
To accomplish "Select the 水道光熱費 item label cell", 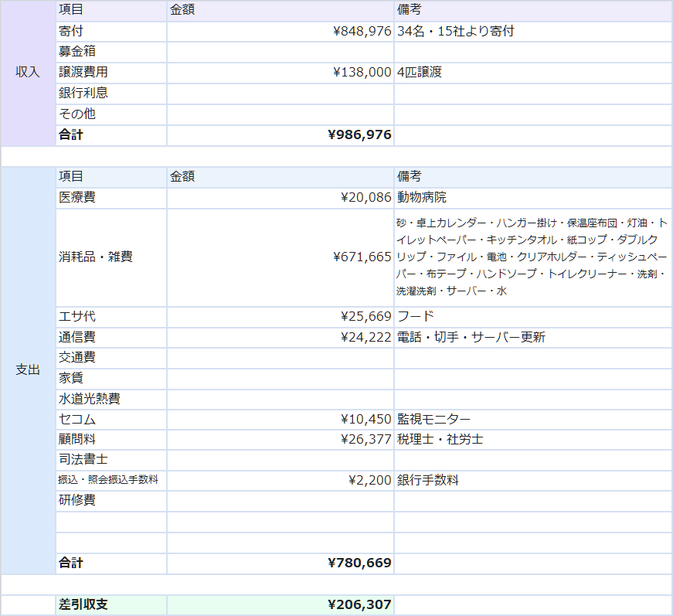I will coord(110,400).
